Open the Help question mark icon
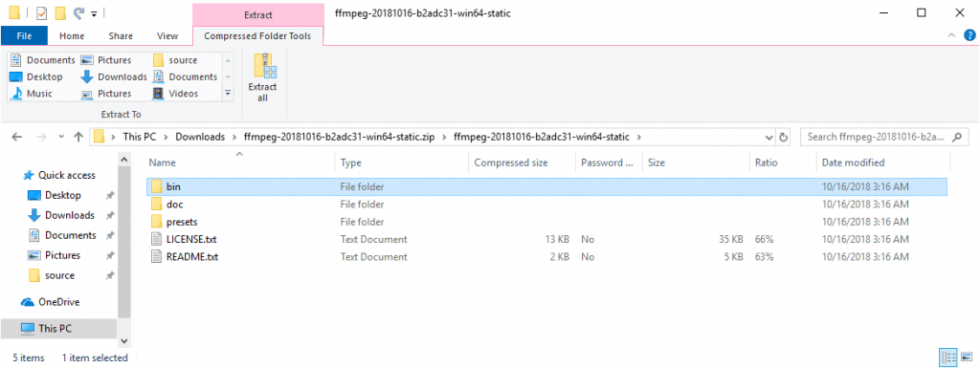 click(x=969, y=35)
